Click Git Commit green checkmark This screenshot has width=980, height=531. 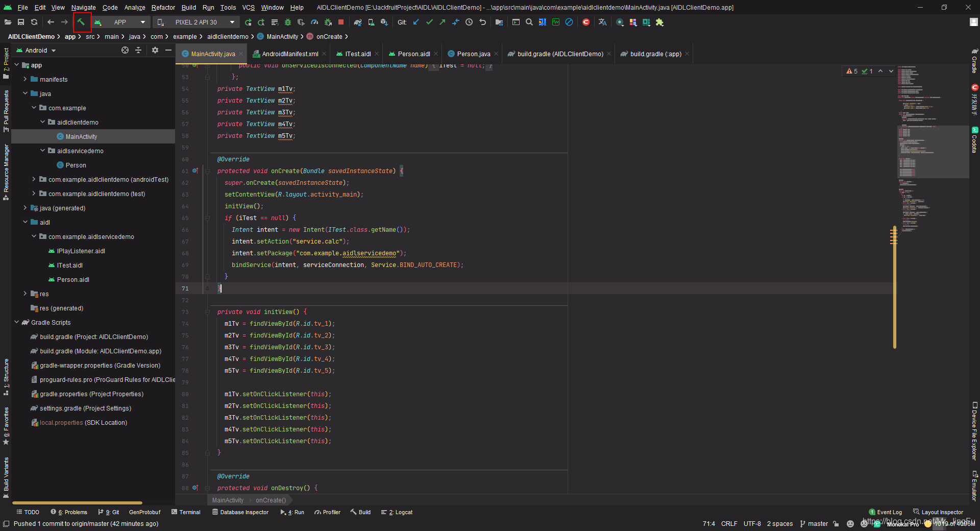click(x=429, y=22)
